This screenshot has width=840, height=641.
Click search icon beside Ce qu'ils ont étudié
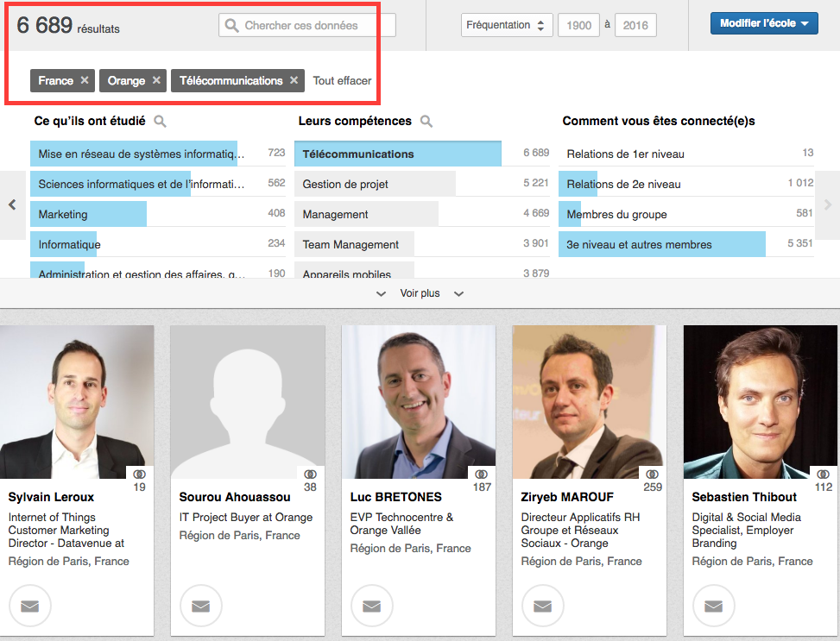(x=160, y=122)
